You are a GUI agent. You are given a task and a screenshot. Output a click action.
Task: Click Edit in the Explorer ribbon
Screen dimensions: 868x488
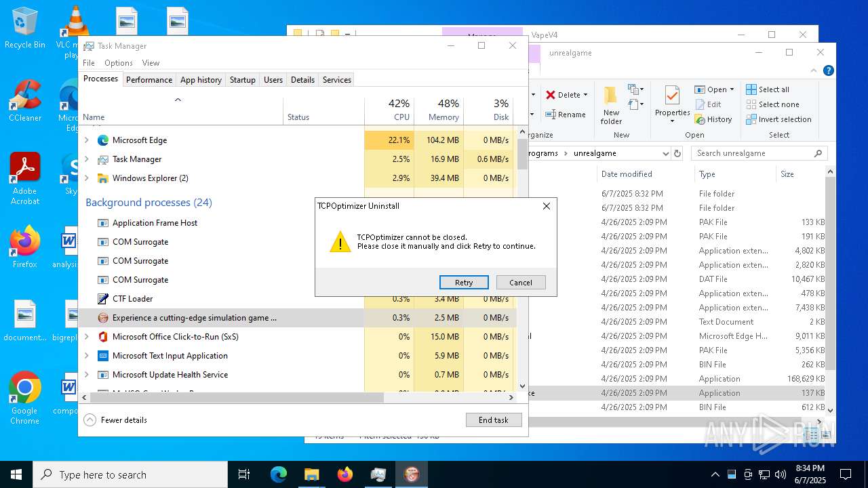708,104
